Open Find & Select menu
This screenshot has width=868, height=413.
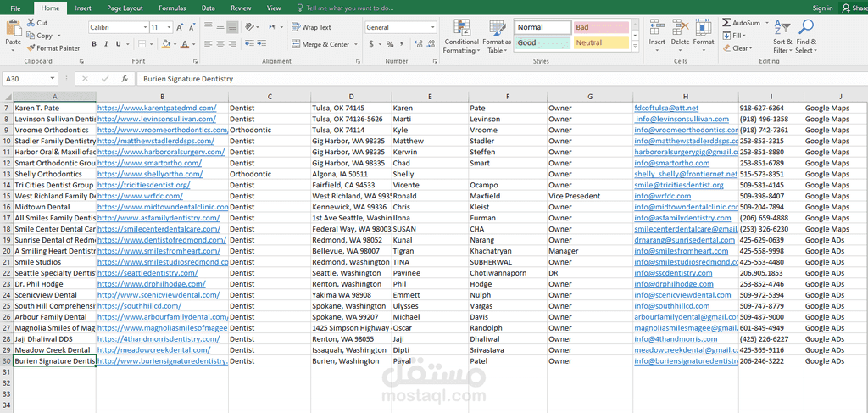(x=806, y=36)
